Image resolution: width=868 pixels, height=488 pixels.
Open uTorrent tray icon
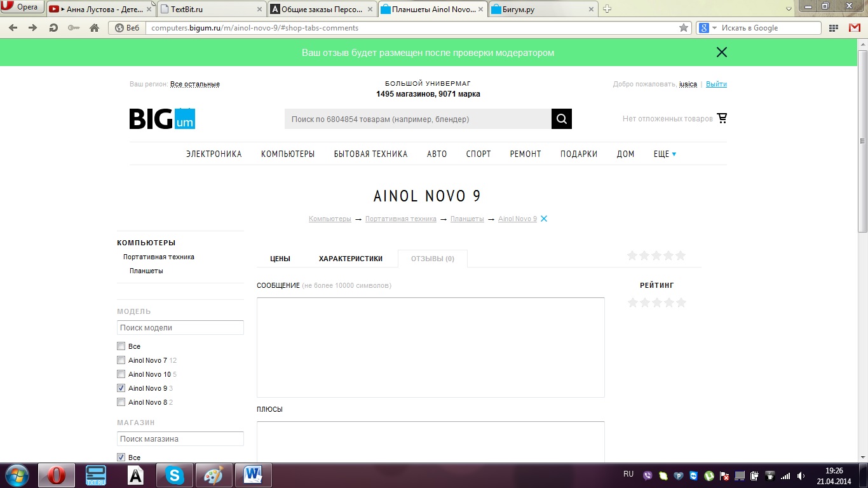click(x=709, y=475)
